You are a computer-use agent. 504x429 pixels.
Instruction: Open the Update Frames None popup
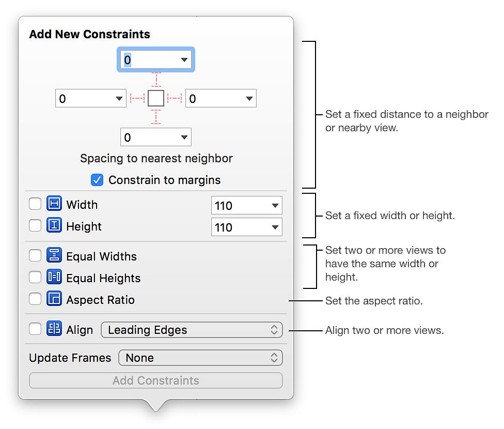pos(200,358)
